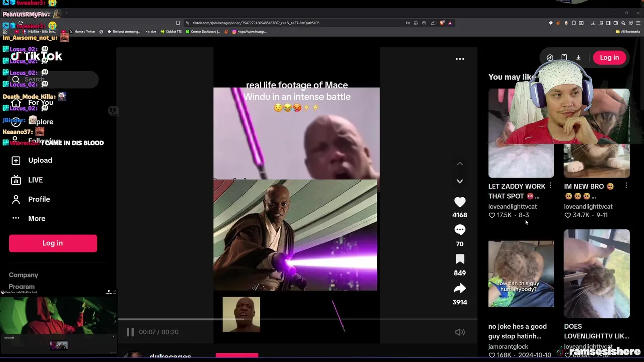Select For You in the sidebar
Image resolution: width=644 pixels, height=362 pixels.
pos(41,103)
